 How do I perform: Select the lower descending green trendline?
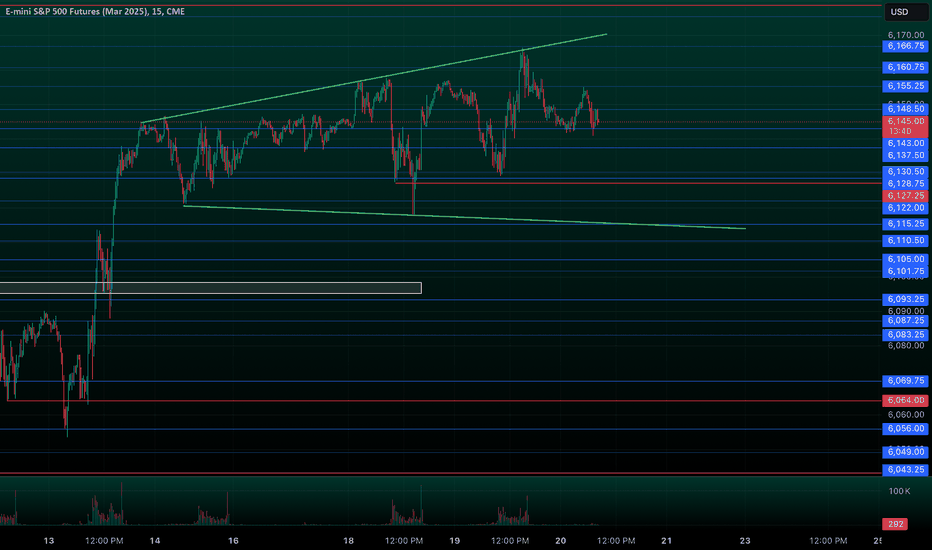coord(464,217)
